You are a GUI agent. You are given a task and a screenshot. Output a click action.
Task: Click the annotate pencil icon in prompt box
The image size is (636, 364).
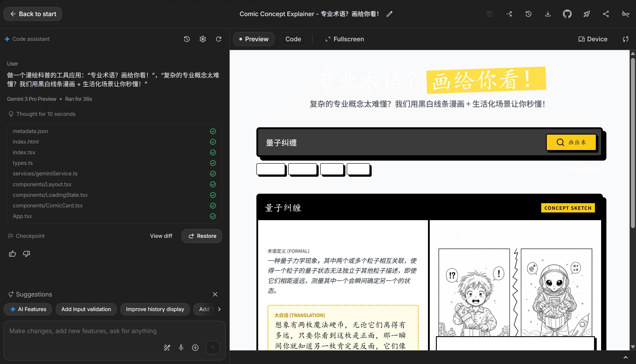click(x=167, y=347)
